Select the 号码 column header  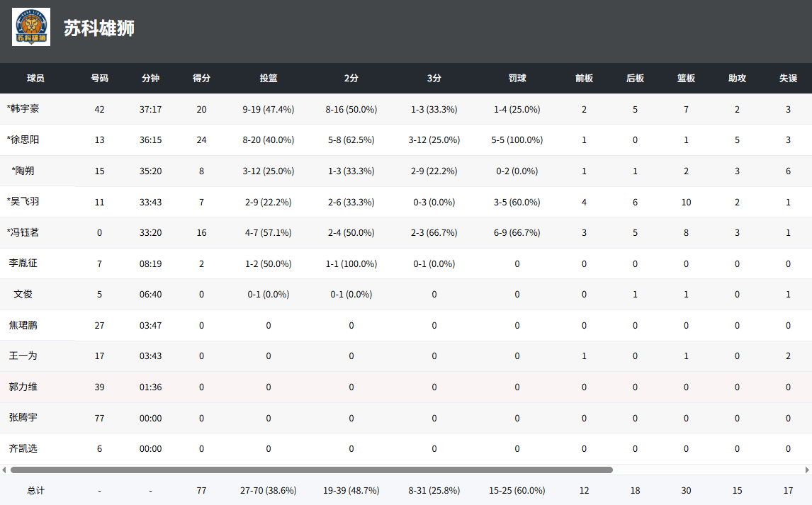coord(99,78)
